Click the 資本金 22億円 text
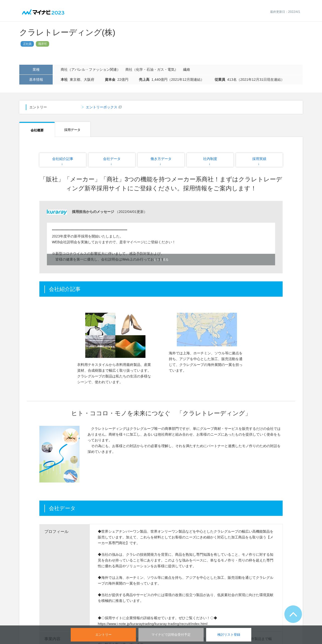This screenshot has width=322, height=644. click(x=117, y=79)
